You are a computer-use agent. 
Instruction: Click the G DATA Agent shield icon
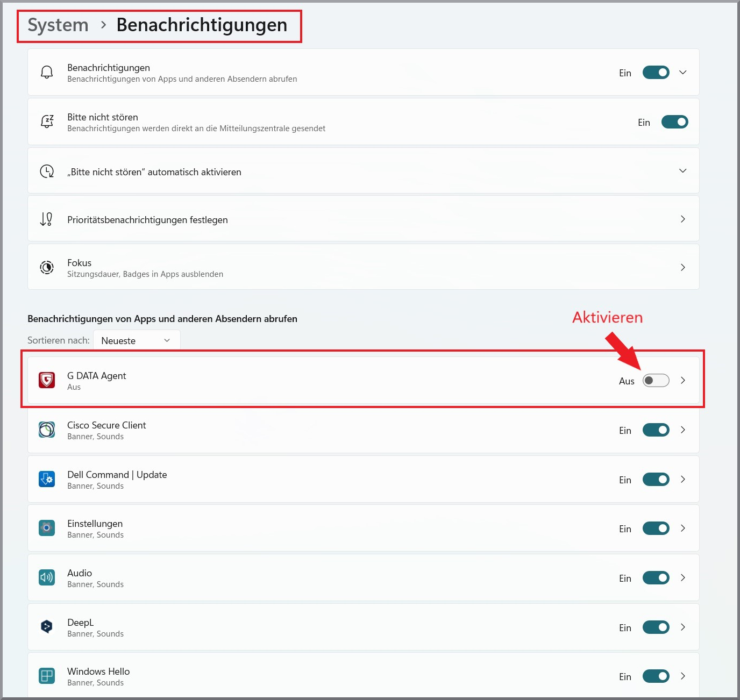[x=47, y=380]
